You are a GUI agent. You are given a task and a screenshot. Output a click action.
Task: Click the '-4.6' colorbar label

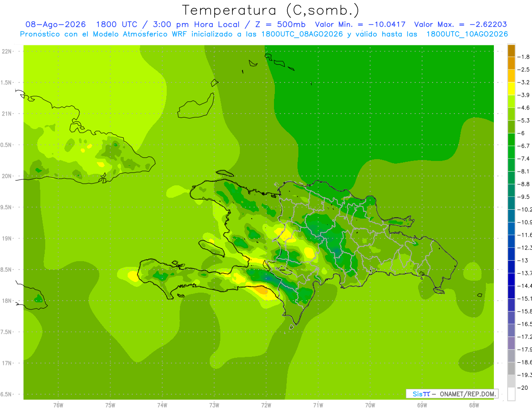click(524, 108)
